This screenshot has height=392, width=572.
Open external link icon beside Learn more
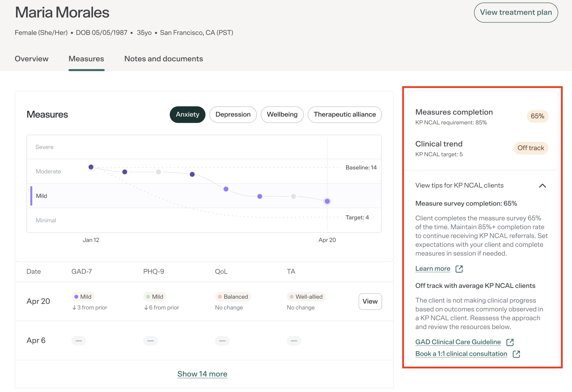(459, 269)
